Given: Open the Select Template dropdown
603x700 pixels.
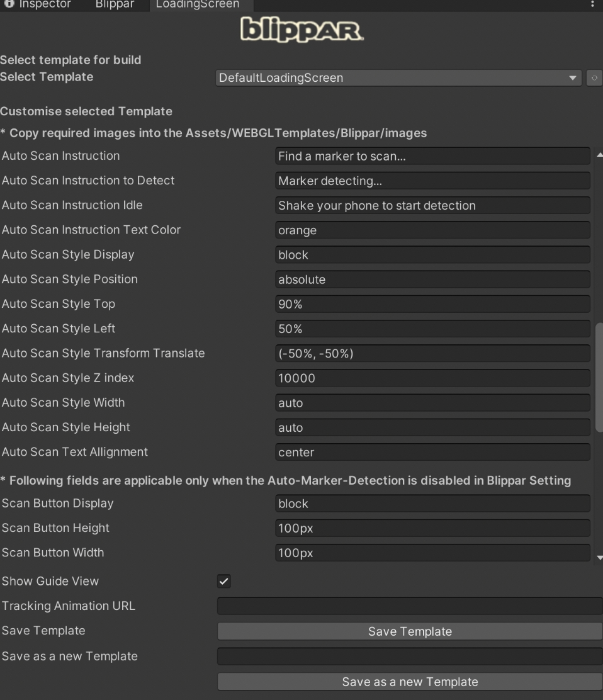Looking at the screenshot, I should 399,78.
